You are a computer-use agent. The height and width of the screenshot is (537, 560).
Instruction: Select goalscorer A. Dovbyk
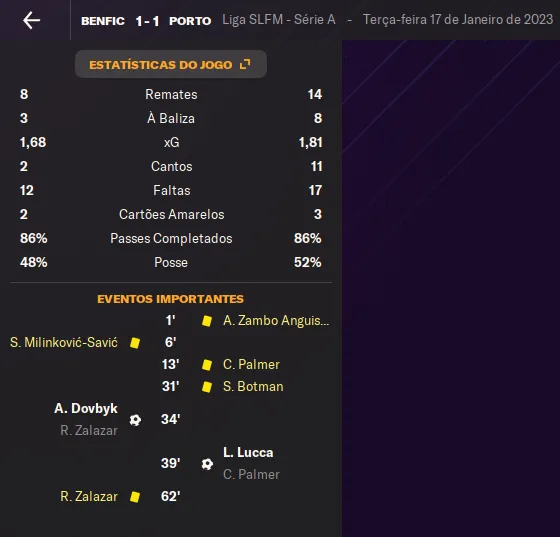pyautogui.click(x=86, y=408)
